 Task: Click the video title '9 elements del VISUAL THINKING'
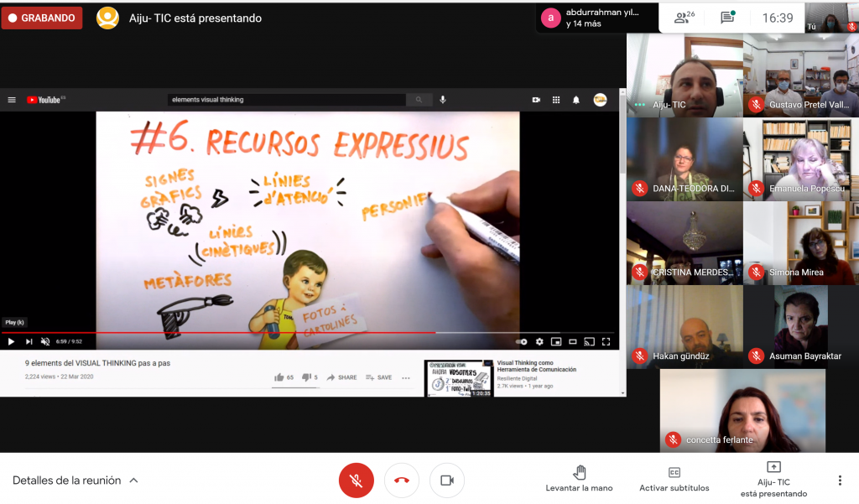pyautogui.click(x=97, y=362)
